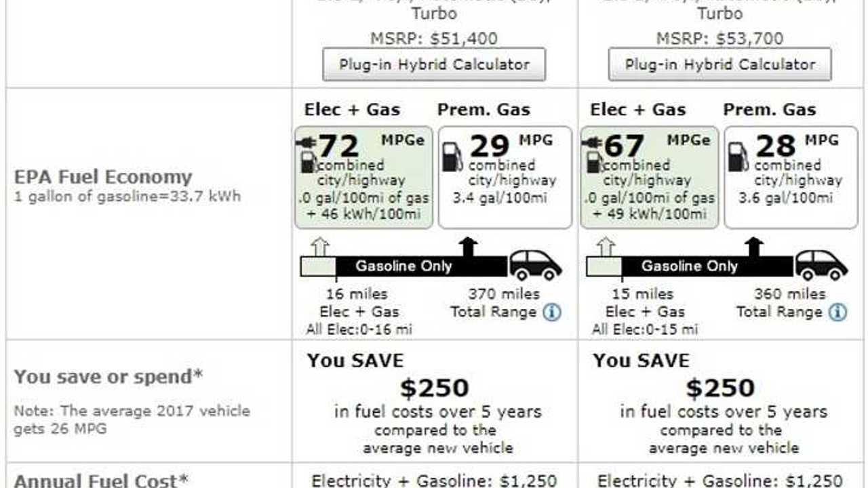Click the info icon beside 370 miles Total Range

(551, 312)
